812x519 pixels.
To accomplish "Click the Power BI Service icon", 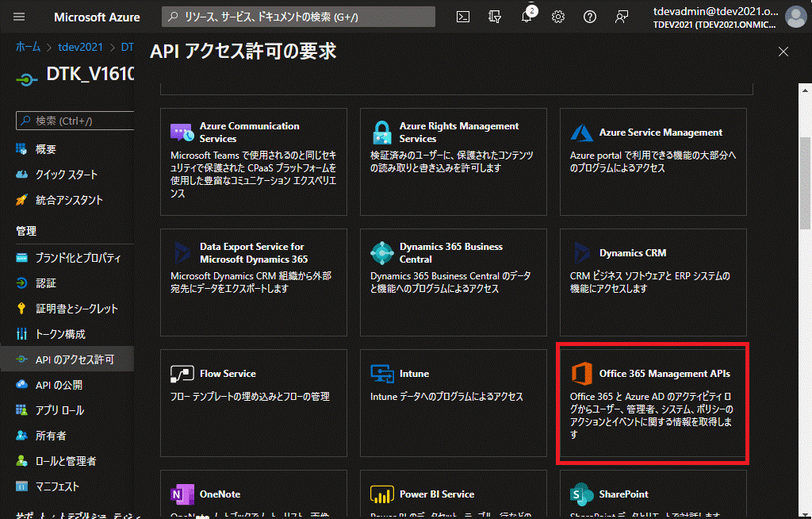I will pyautogui.click(x=382, y=494).
